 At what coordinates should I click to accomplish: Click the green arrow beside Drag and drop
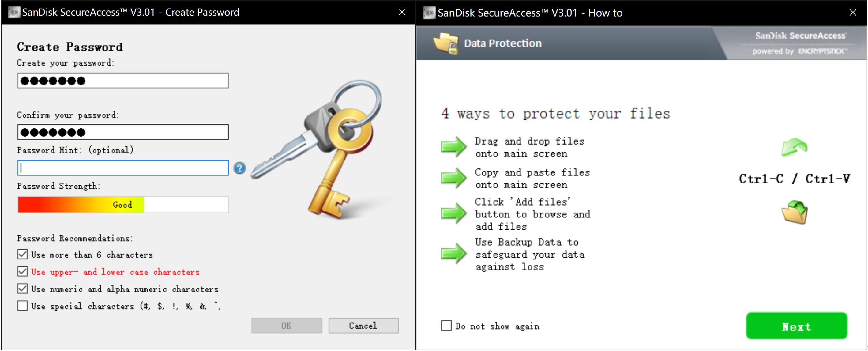point(453,147)
